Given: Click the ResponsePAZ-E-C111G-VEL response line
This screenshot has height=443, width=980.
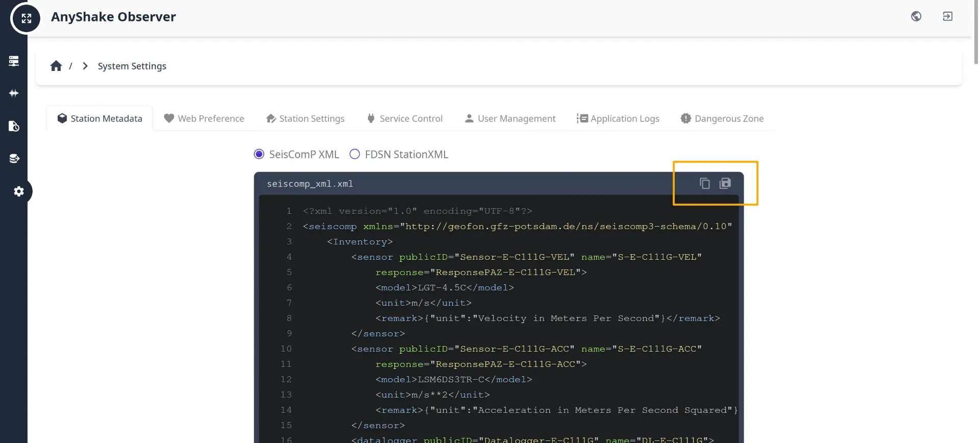Looking at the screenshot, I should pyautogui.click(x=481, y=272).
